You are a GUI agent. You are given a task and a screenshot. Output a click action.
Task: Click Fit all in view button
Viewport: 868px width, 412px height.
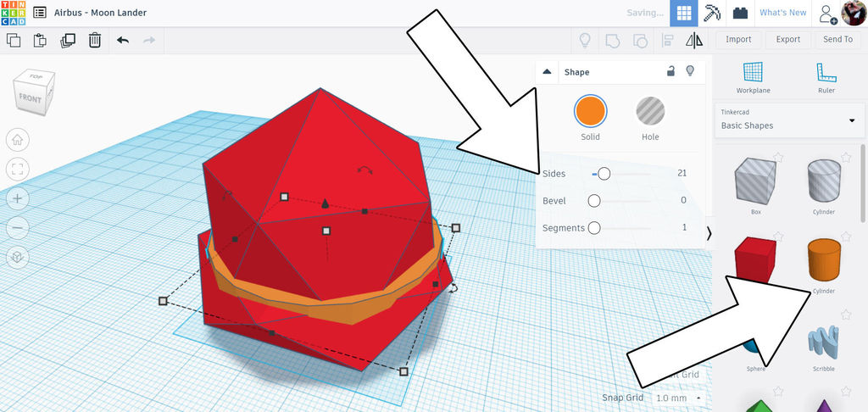click(17, 169)
